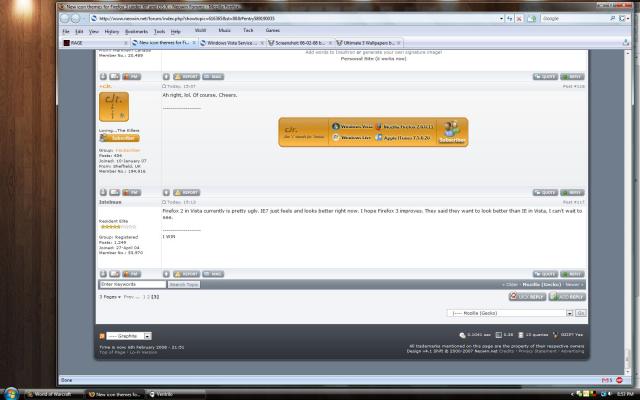Switch to the RAGE tab
Screen dimensions: 640x400
96,42
